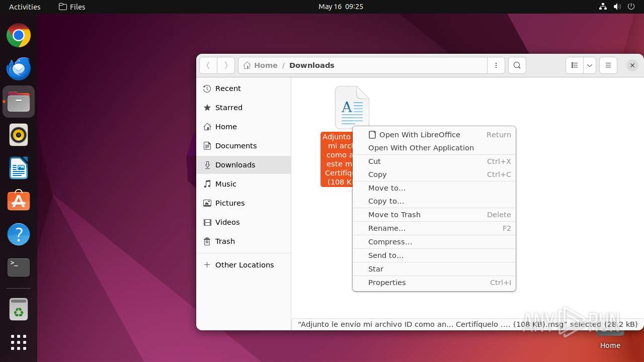Image resolution: width=644 pixels, height=362 pixels.
Task: Select Starred in the sidebar
Action: [244, 108]
